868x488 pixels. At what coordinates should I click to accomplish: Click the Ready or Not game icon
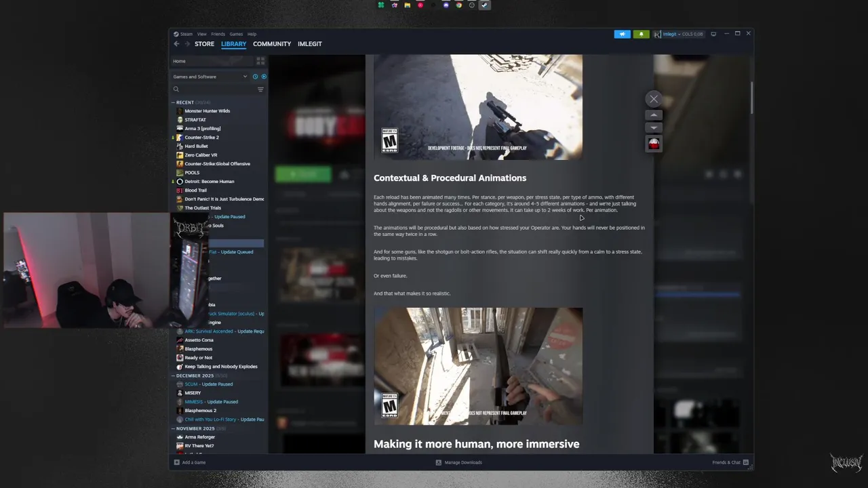[x=180, y=358]
